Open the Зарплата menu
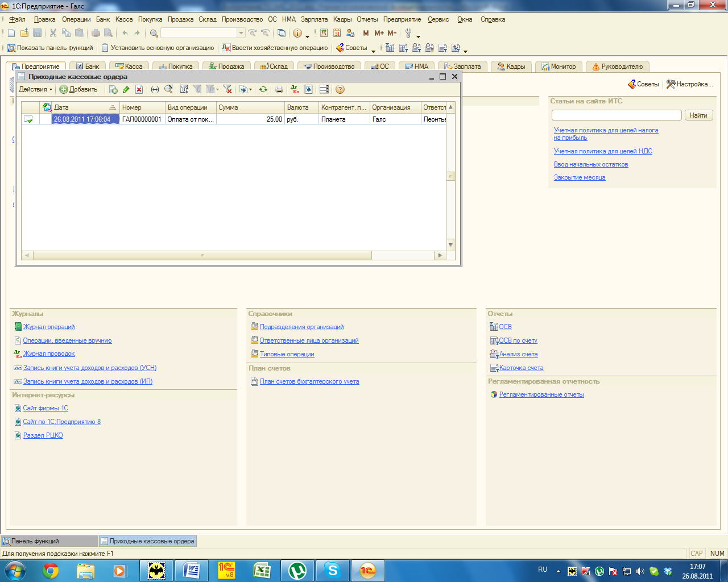 click(x=315, y=19)
